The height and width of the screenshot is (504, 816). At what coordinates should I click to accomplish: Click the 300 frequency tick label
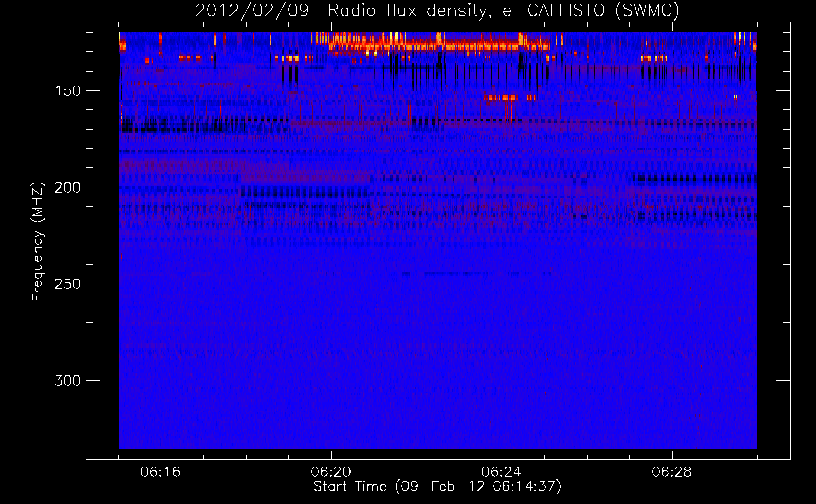coord(68,381)
